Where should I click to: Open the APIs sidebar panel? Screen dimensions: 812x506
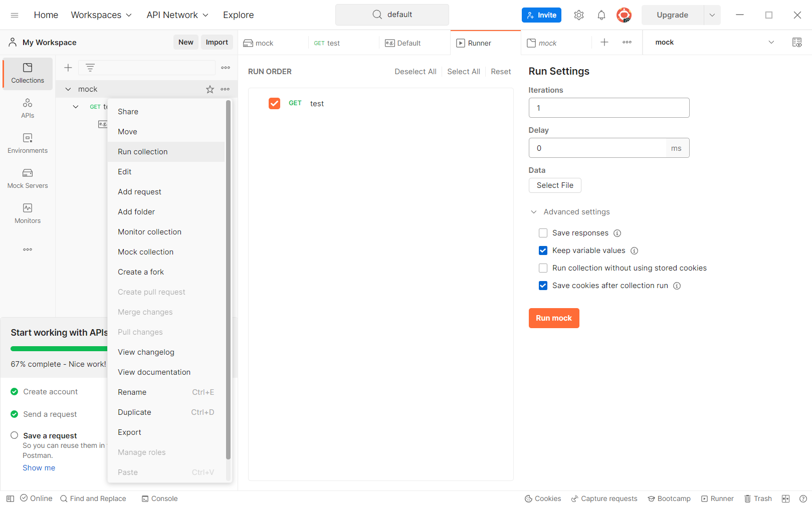pyautogui.click(x=28, y=109)
